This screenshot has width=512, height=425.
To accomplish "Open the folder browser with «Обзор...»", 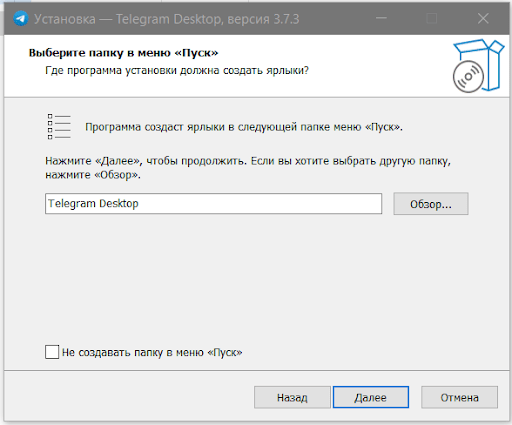I will pos(431,204).
